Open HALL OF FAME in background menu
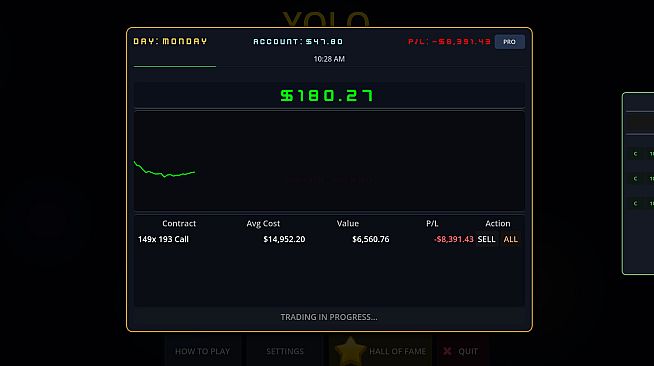654x366 pixels. (380, 351)
